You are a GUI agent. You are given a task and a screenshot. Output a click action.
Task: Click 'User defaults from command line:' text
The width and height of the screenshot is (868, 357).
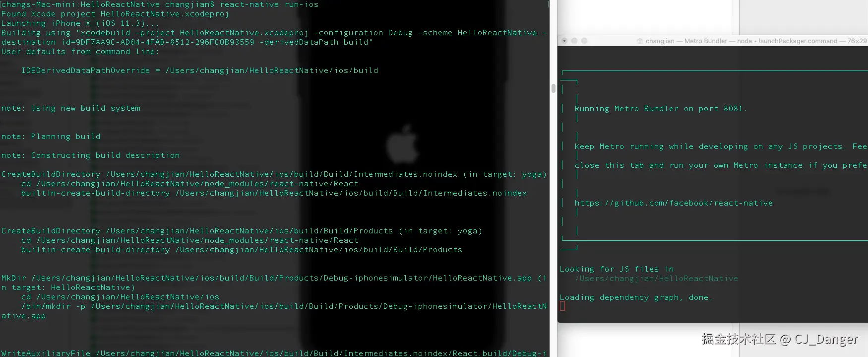pos(80,52)
